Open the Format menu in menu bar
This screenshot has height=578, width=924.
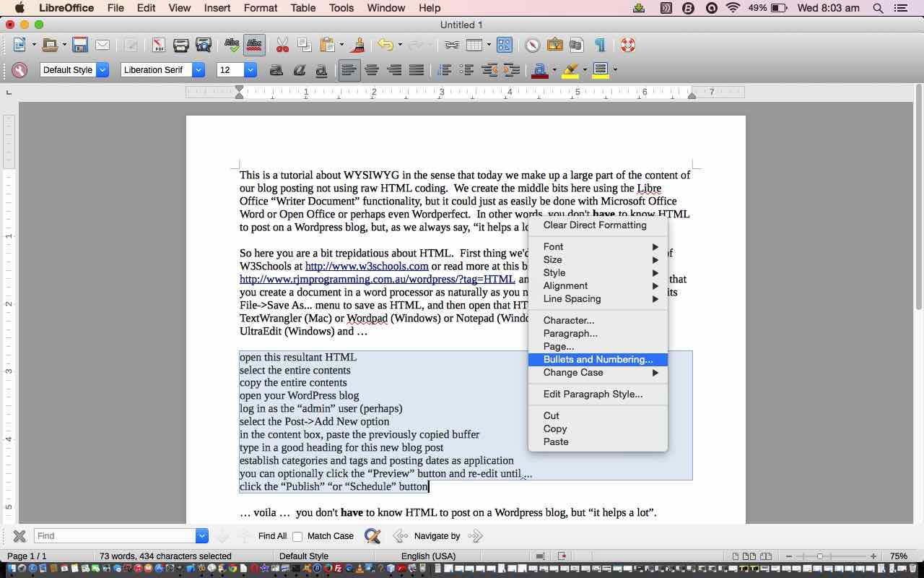point(261,8)
